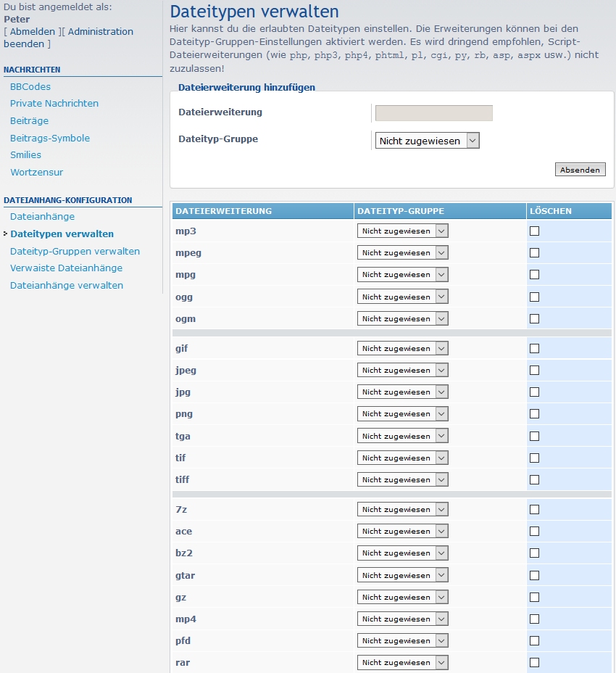The height and width of the screenshot is (673, 616).
Task: Click the Abmelden link
Action: click(x=33, y=31)
